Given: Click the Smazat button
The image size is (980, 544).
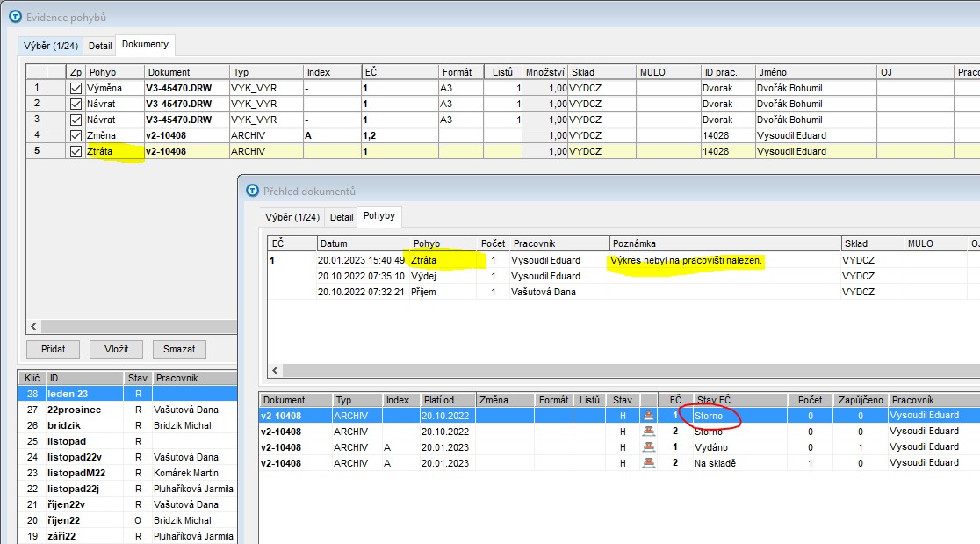Looking at the screenshot, I should (179, 349).
